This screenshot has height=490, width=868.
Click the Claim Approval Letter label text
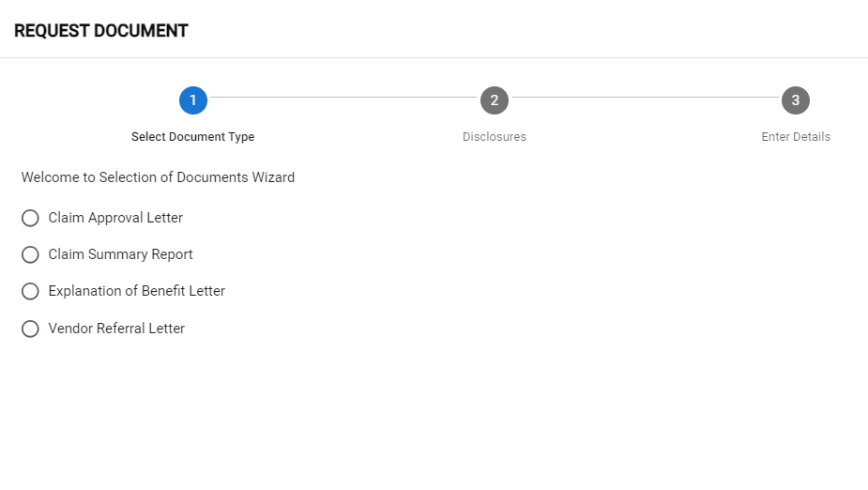[x=115, y=218]
